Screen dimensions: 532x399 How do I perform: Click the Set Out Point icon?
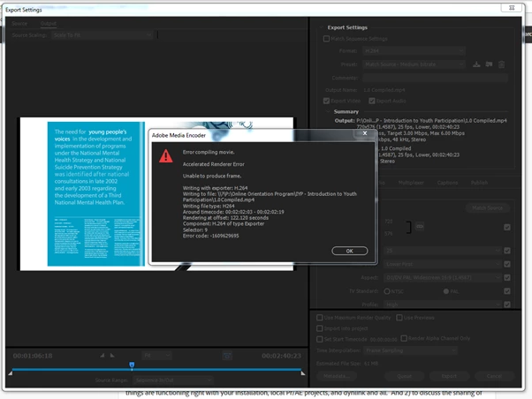(x=112, y=355)
